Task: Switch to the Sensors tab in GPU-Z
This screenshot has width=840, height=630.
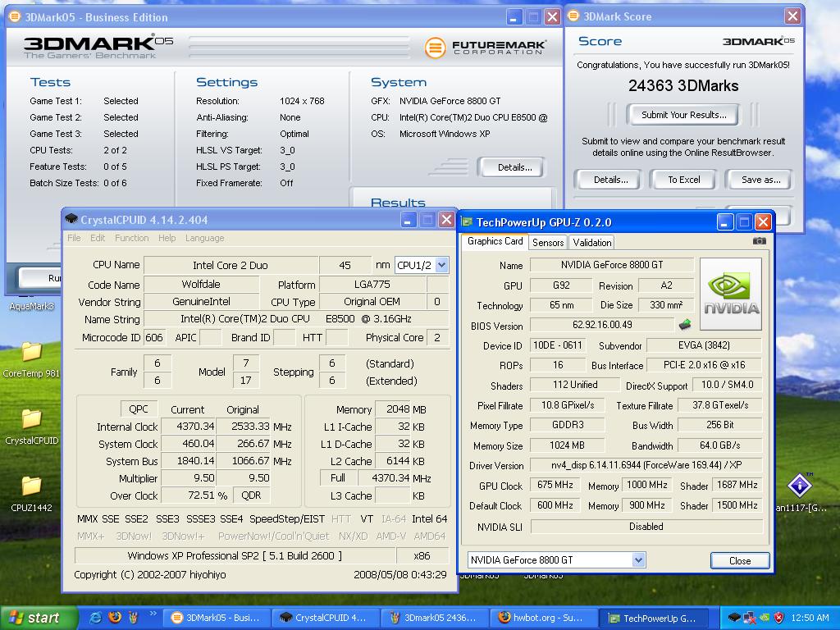Action: click(x=548, y=243)
